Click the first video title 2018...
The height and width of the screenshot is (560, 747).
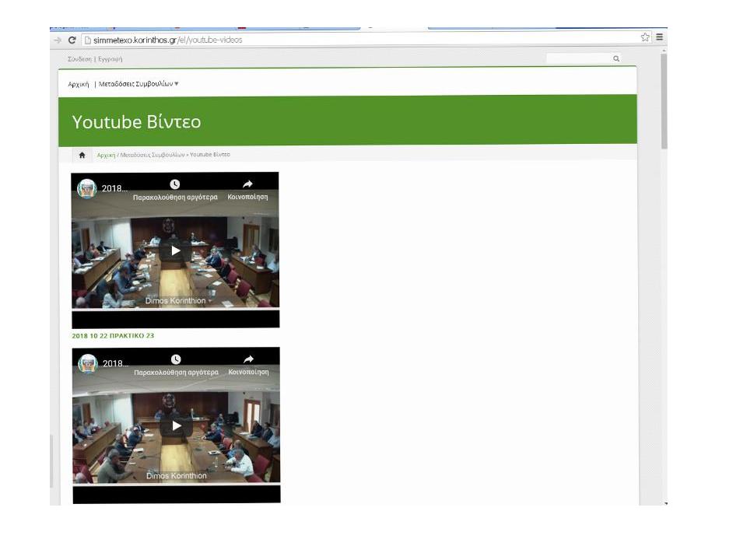[x=114, y=188]
